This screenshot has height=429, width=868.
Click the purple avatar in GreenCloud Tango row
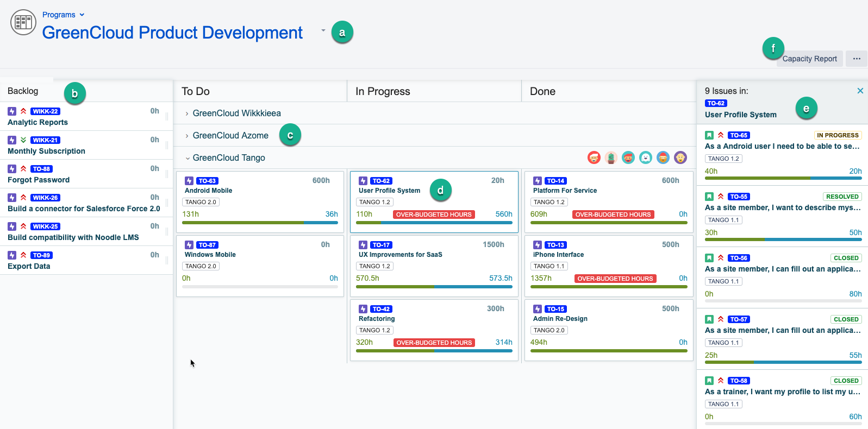(680, 157)
